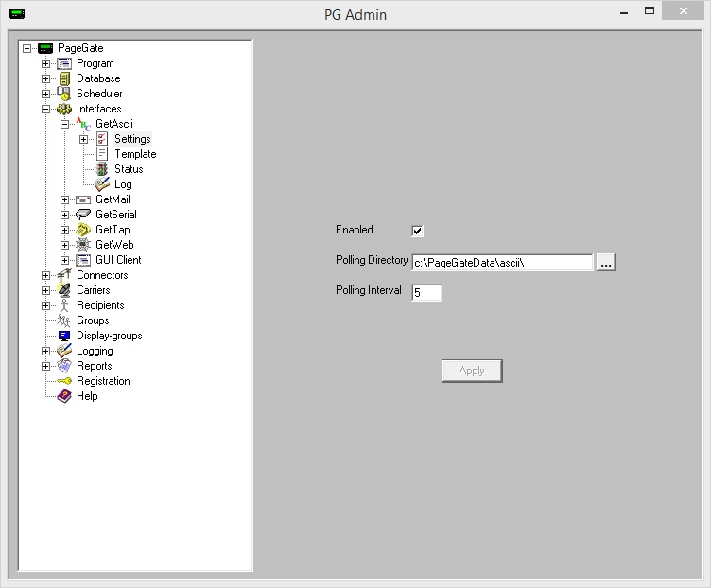Click the Scheduler clock icon
Viewport: 711px width, 588px height.
pyautogui.click(x=64, y=94)
